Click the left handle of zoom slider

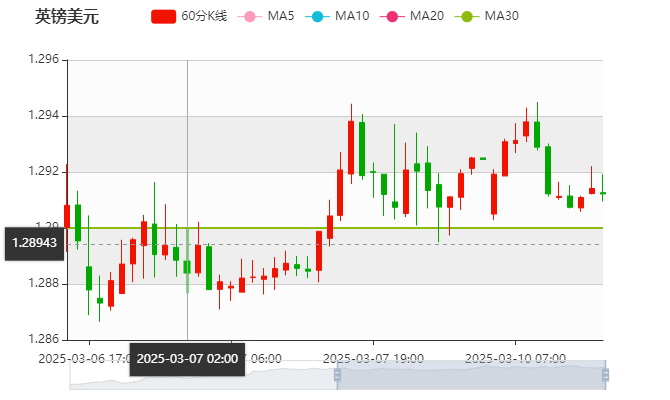coord(337,375)
